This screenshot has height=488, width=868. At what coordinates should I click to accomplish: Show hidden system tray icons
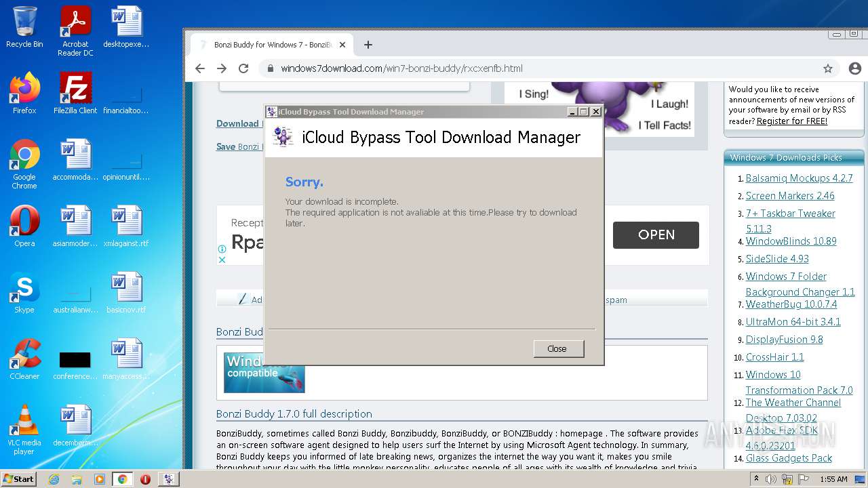click(757, 479)
